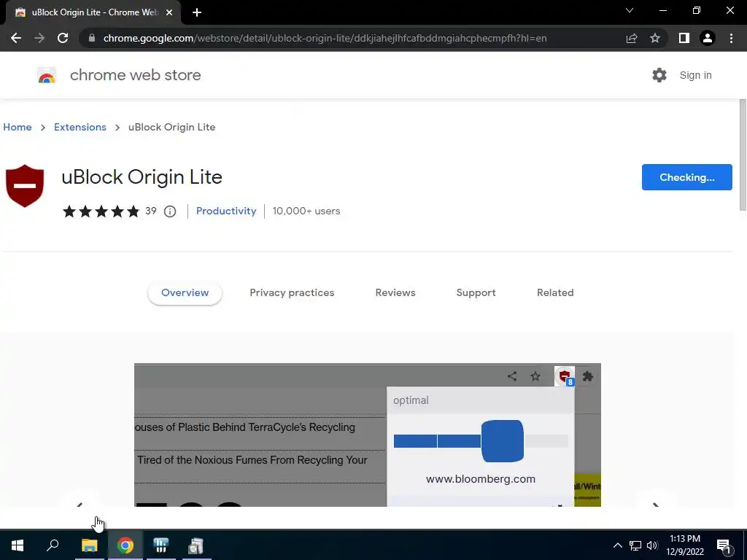
Task: Open Windows taskbar search
Action: [x=53, y=545]
